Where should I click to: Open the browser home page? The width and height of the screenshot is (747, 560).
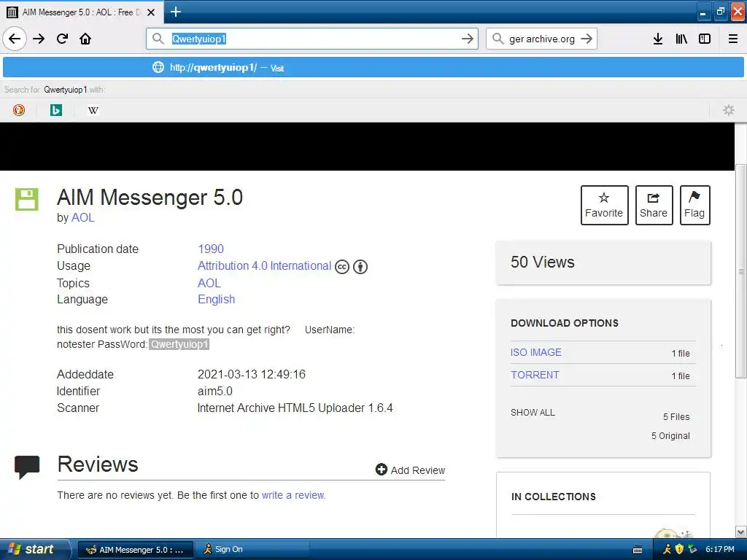click(85, 39)
